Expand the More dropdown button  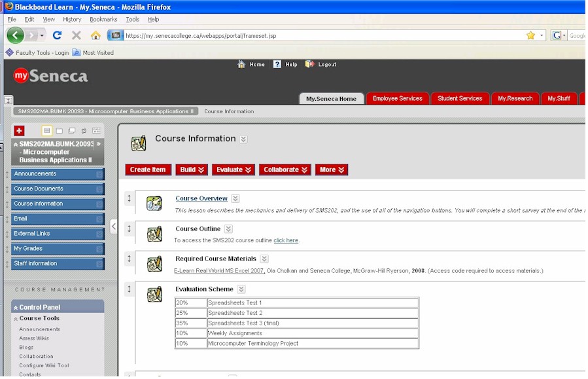(x=332, y=170)
